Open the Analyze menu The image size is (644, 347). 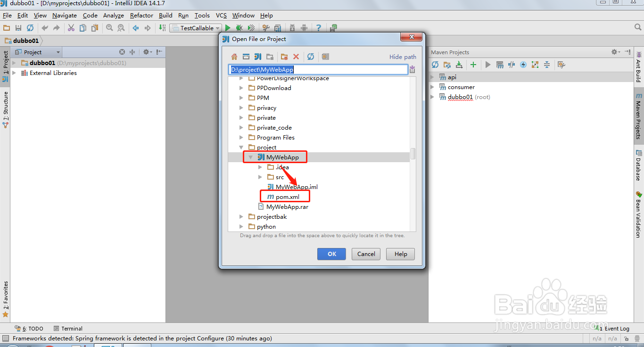point(114,16)
